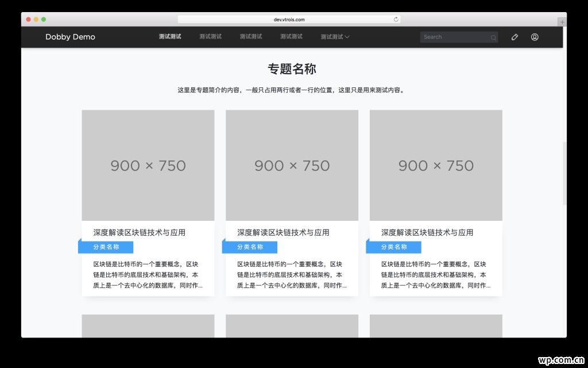
Task: Open left card title 深度解读区块链技术与应用
Action: (140, 232)
